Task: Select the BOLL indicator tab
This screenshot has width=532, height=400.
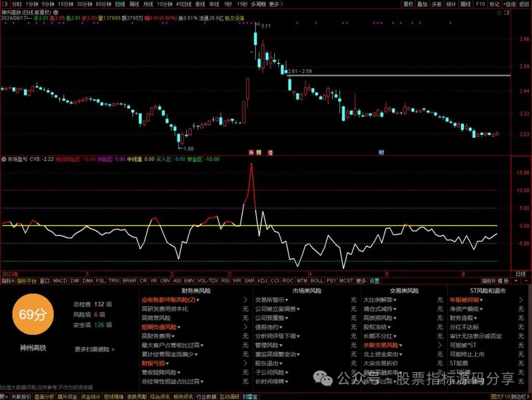Action: 317,280
